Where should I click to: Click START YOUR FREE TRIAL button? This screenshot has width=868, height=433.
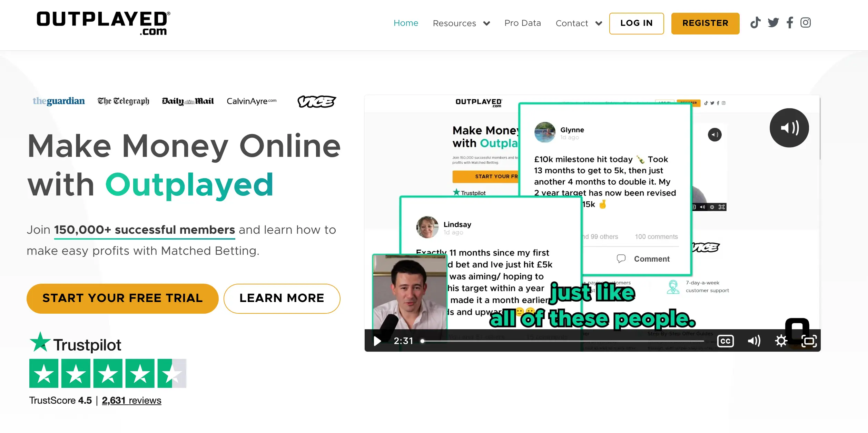[x=122, y=298]
